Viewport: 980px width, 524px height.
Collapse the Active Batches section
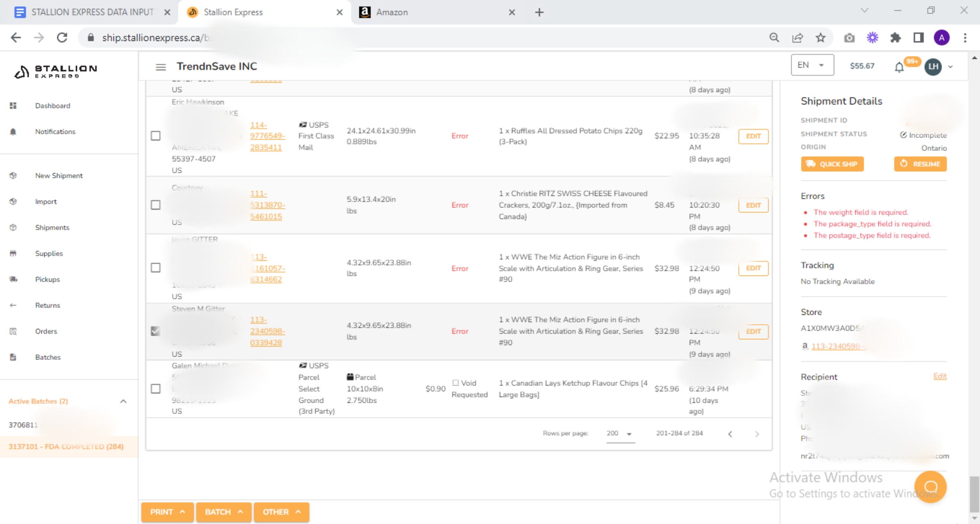tap(123, 401)
